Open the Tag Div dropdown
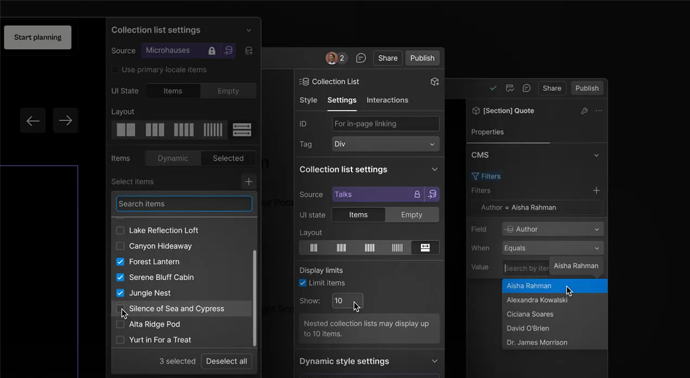 point(385,144)
